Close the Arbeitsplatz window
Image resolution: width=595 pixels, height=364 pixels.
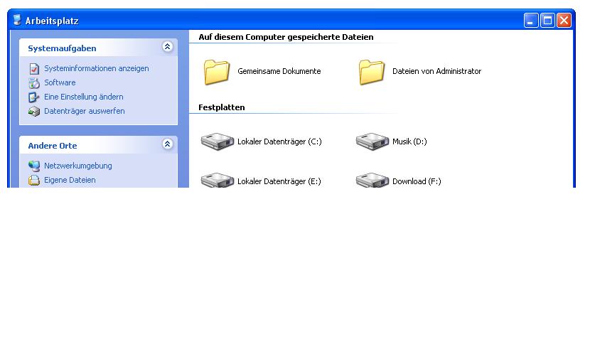564,20
